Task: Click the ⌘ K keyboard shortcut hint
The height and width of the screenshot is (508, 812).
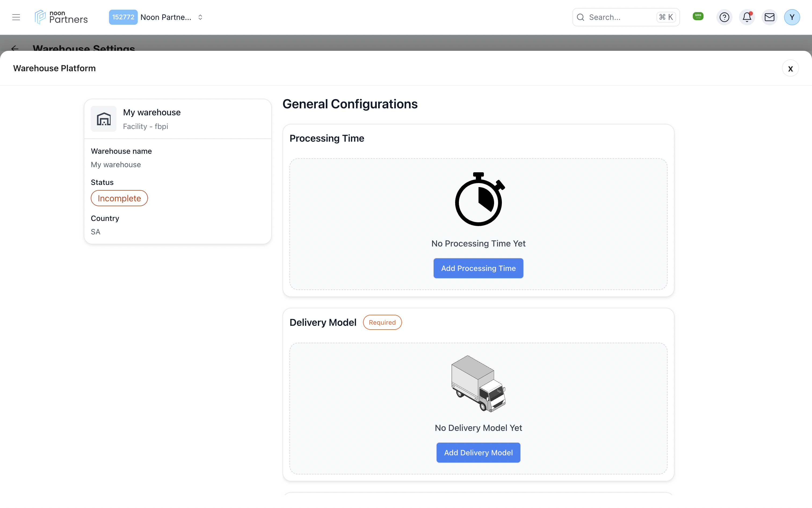Action: [x=666, y=17]
